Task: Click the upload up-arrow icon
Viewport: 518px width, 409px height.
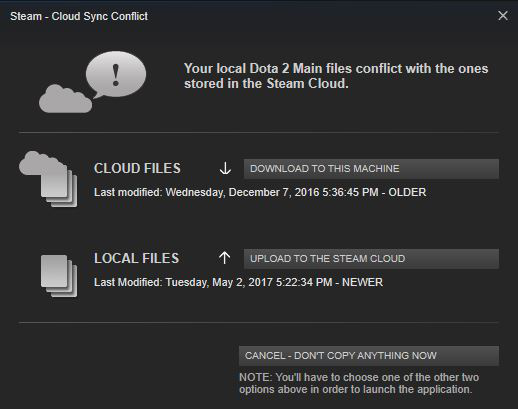Action: [x=225, y=258]
